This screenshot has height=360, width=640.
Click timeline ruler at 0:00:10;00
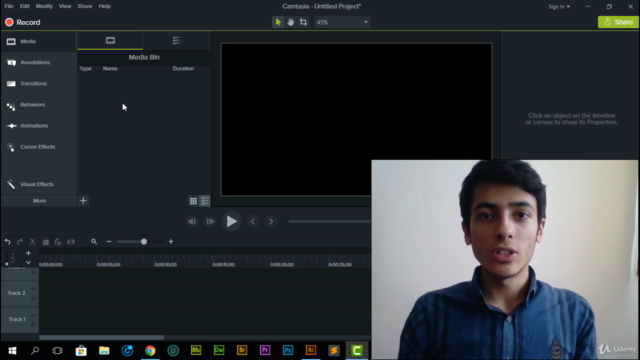tap(166, 264)
